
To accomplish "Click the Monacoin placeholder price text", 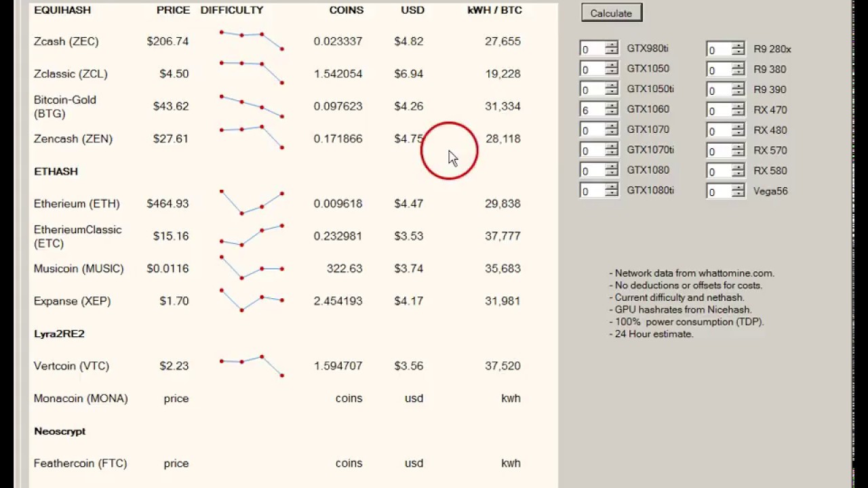I will click(176, 399).
